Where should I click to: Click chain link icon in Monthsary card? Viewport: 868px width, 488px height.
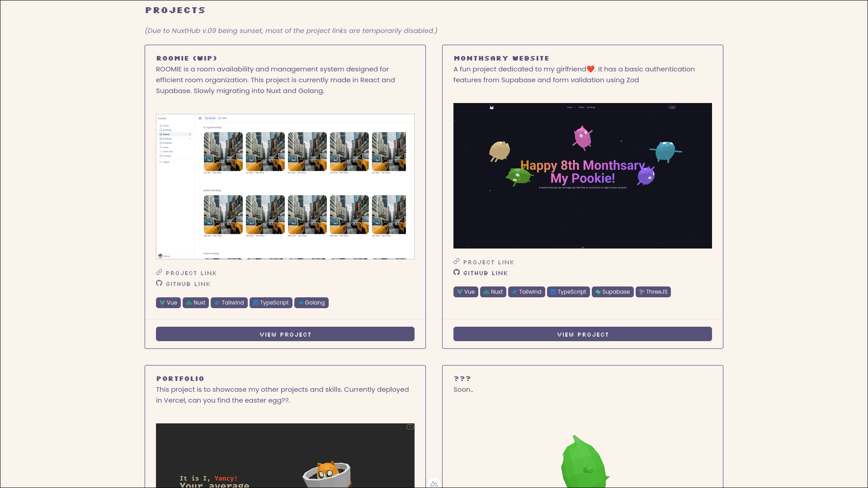pyautogui.click(x=457, y=262)
